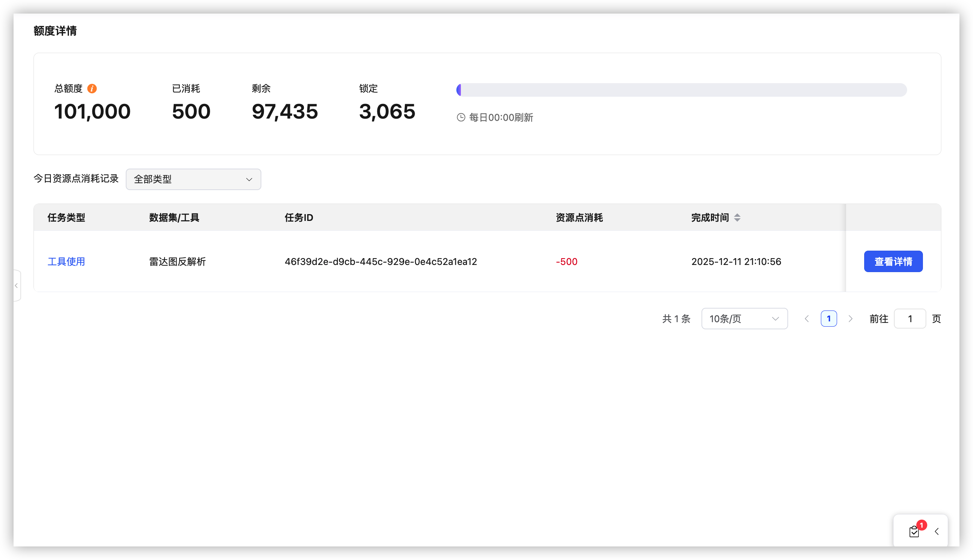
Task: Click the info icon beside 总额度
Action: pyautogui.click(x=92, y=88)
